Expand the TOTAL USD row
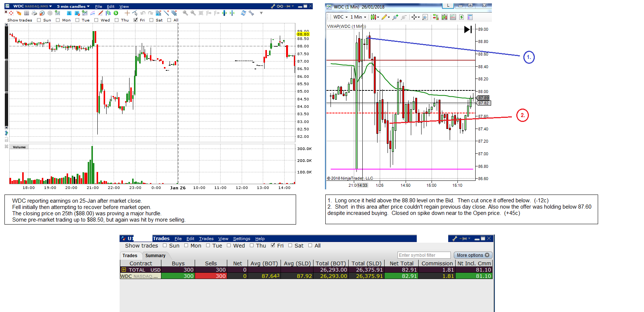The image size is (644, 312). pos(124,270)
